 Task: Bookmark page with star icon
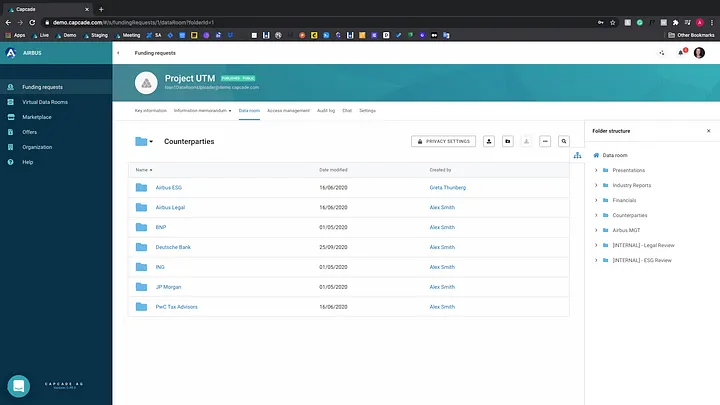(613, 22)
